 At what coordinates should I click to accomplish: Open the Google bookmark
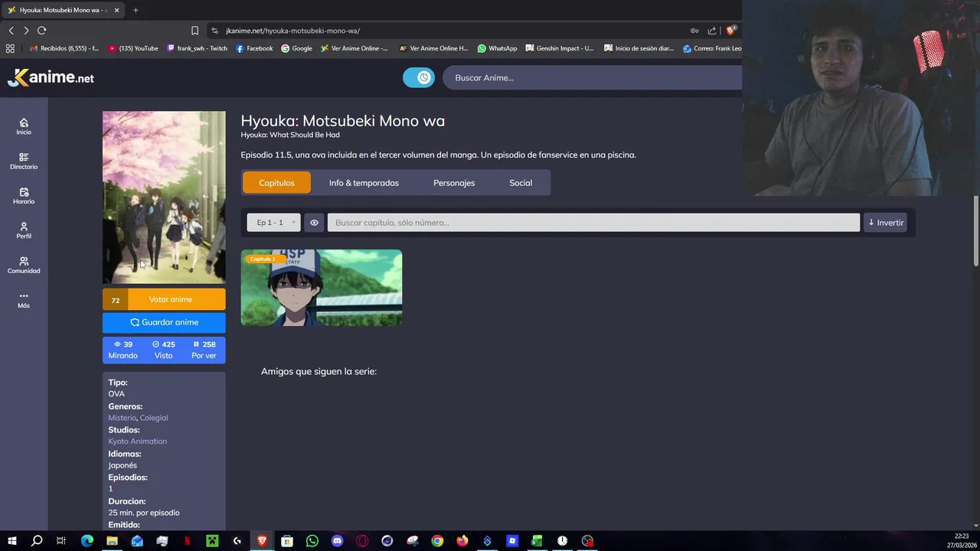click(296, 48)
